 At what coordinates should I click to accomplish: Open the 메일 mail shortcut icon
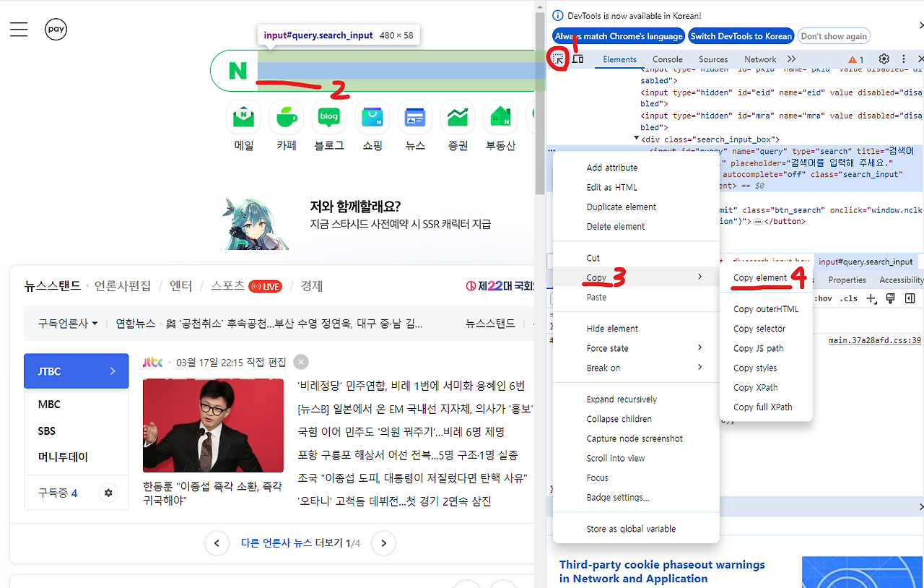[x=244, y=116]
